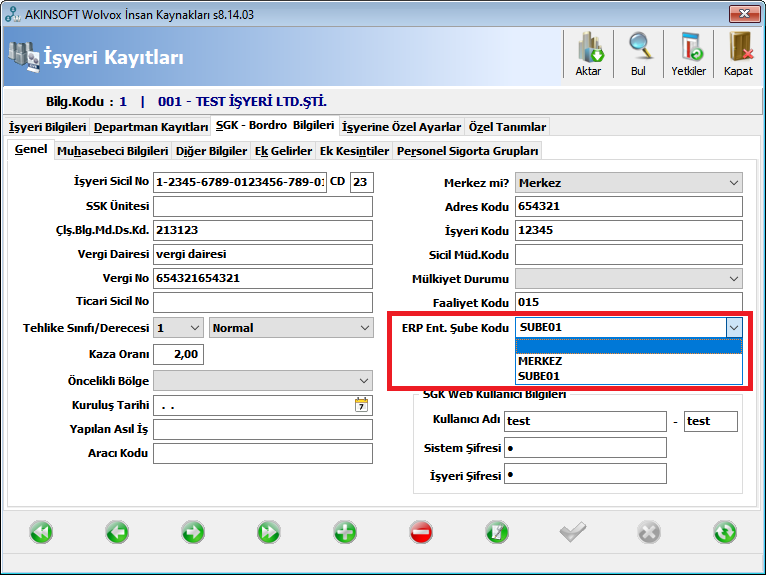The height and width of the screenshot is (575, 766).
Task: Open Diğer Bilgiler sub-tab
Action: tap(212, 151)
